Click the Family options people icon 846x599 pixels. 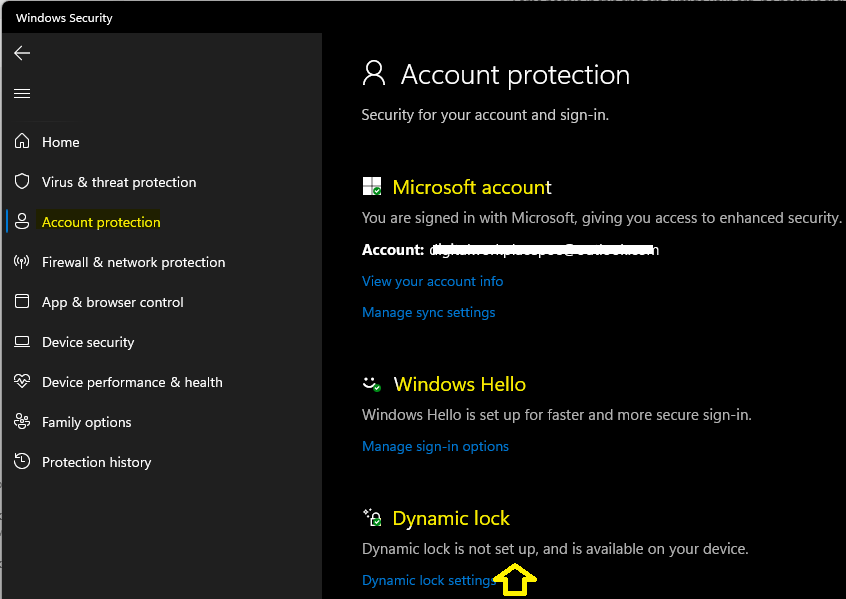22,421
